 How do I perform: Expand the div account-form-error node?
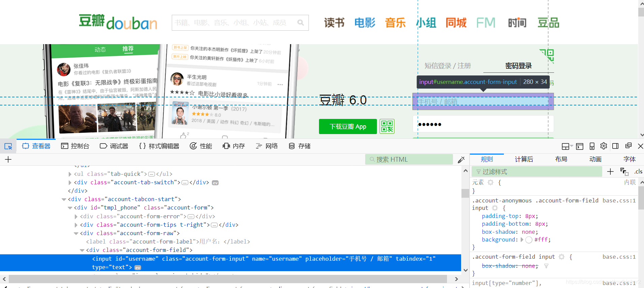(x=76, y=217)
